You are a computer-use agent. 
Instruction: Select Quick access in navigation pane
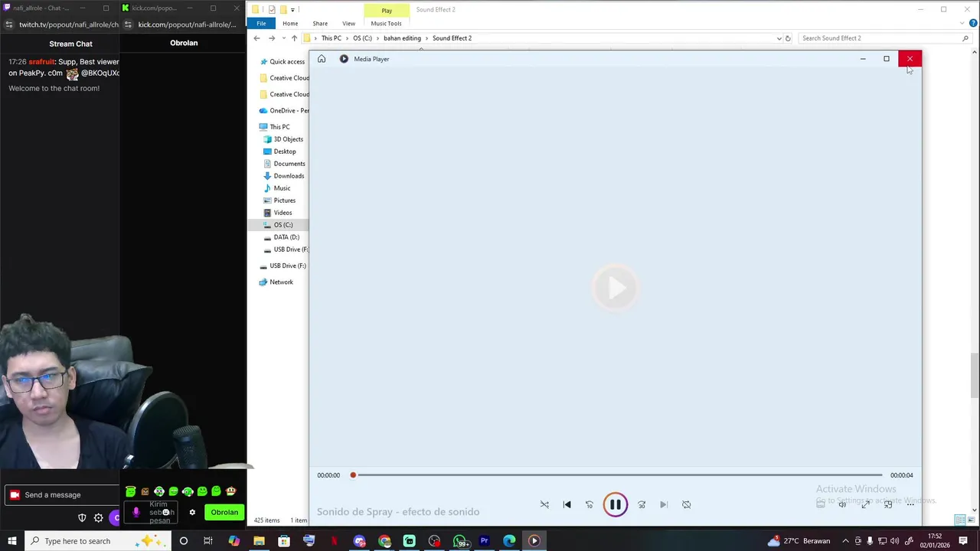pos(283,62)
